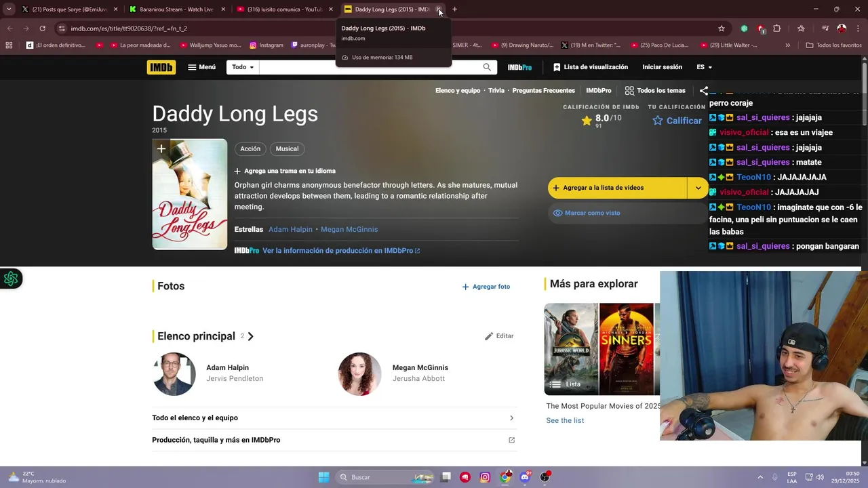Click the magnifying glass search icon
The image size is (868, 488).
point(487,67)
